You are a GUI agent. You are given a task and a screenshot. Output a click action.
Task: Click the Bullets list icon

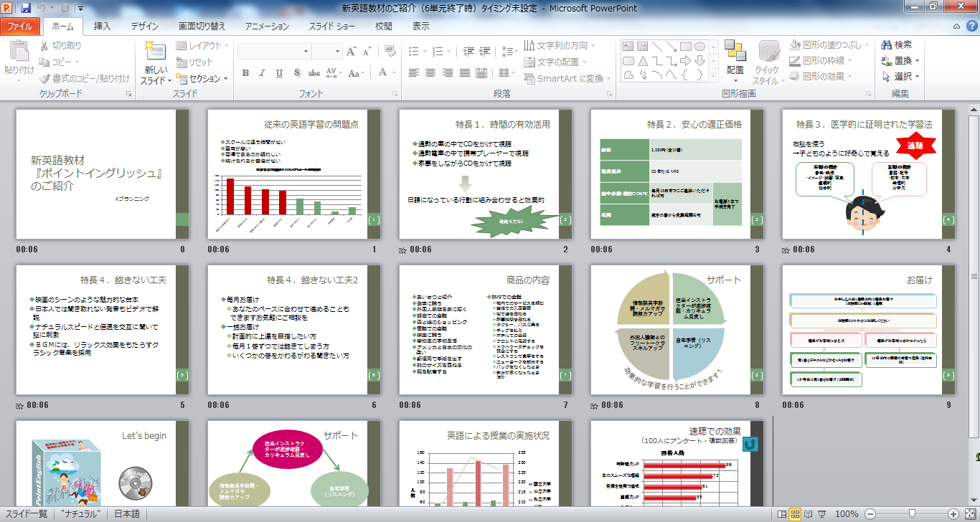tap(414, 52)
